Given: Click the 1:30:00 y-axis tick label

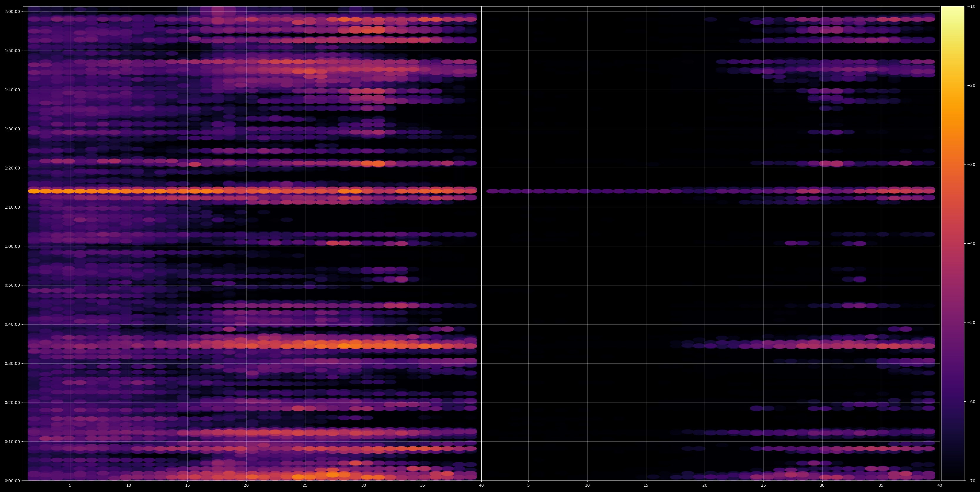Looking at the screenshot, I should [x=12, y=129].
